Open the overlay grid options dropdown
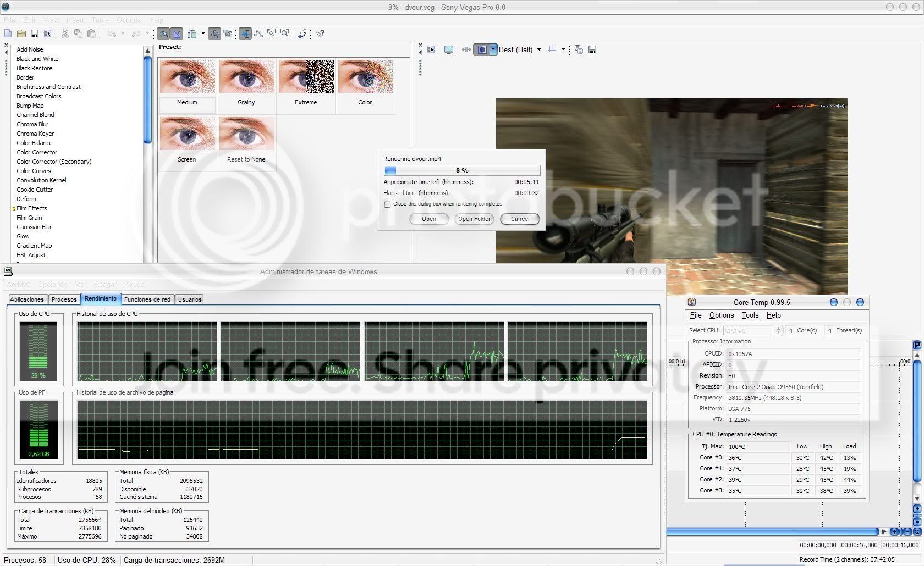This screenshot has height=566, width=924. click(x=563, y=49)
